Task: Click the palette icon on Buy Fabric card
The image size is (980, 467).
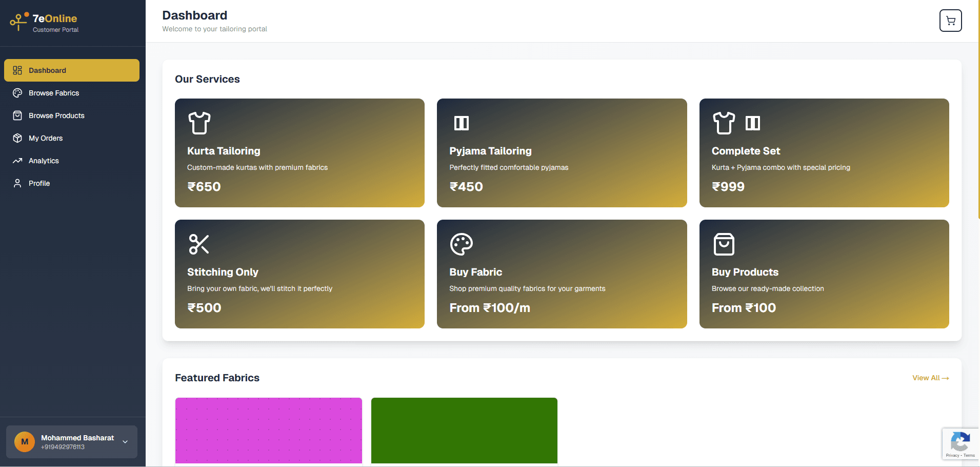Action: (x=461, y=244)
